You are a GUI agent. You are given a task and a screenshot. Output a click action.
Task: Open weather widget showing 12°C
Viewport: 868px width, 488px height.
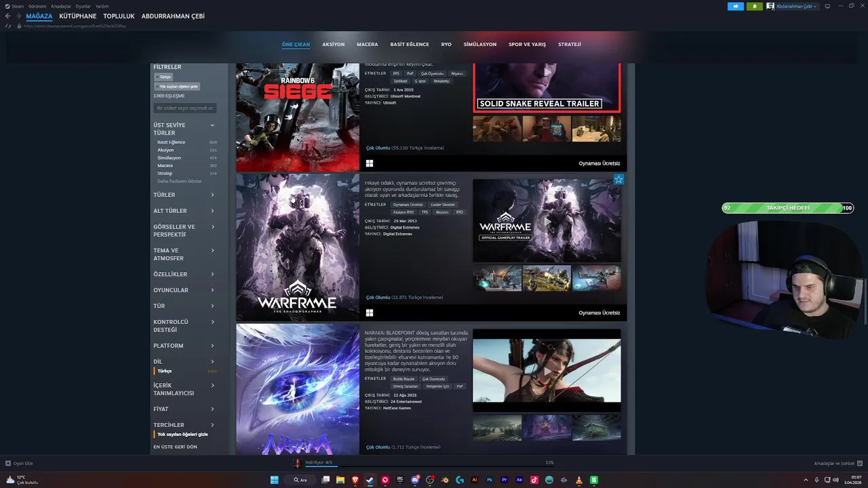pos(22,480)
